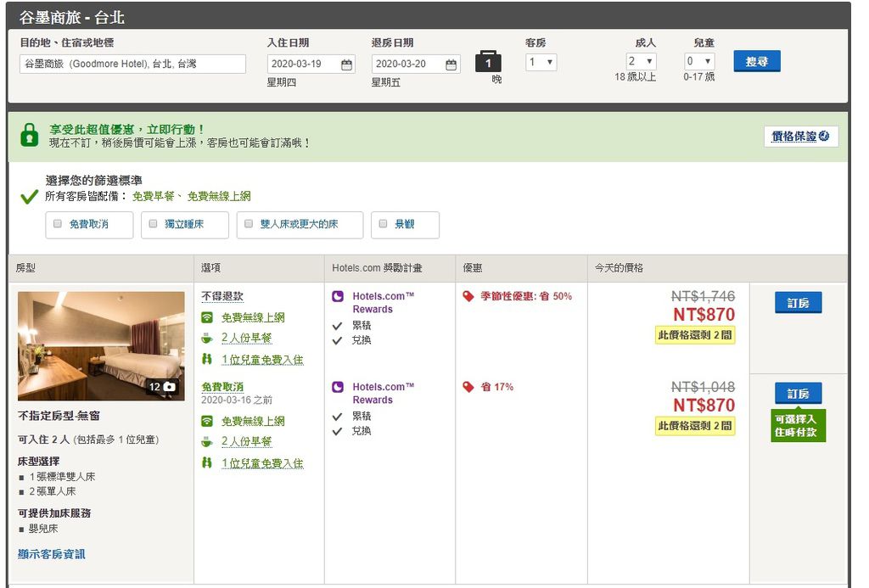Screen dimensions: 869x588
Task: Click first 1 位兒童免費入住 link under 不得退款
Action: pos(262,360)
